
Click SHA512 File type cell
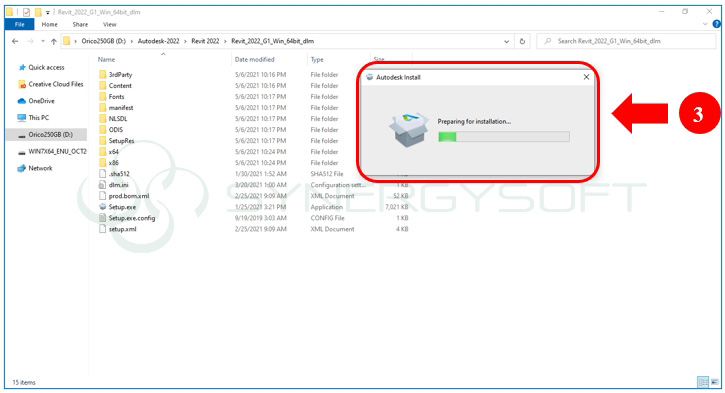pyautogui.click(x=327, y=174)
